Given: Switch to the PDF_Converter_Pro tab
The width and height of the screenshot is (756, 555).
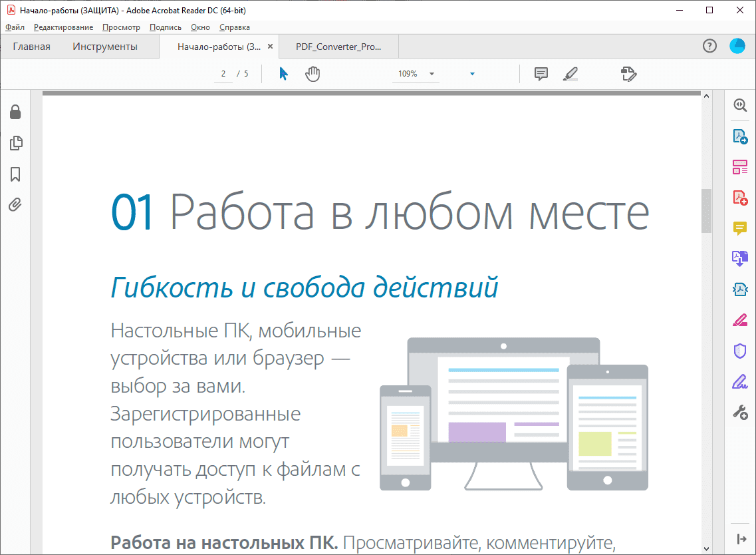Looking at the screenshot, I should [x=338, y=47].
